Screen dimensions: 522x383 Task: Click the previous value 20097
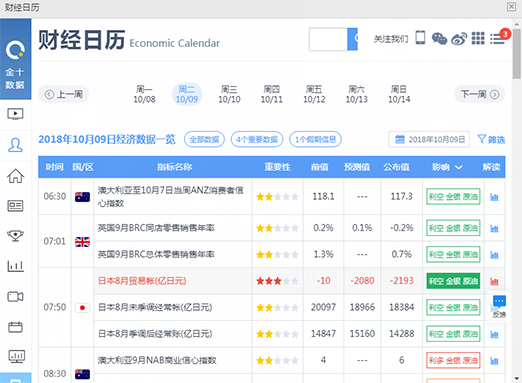(323, 307)
